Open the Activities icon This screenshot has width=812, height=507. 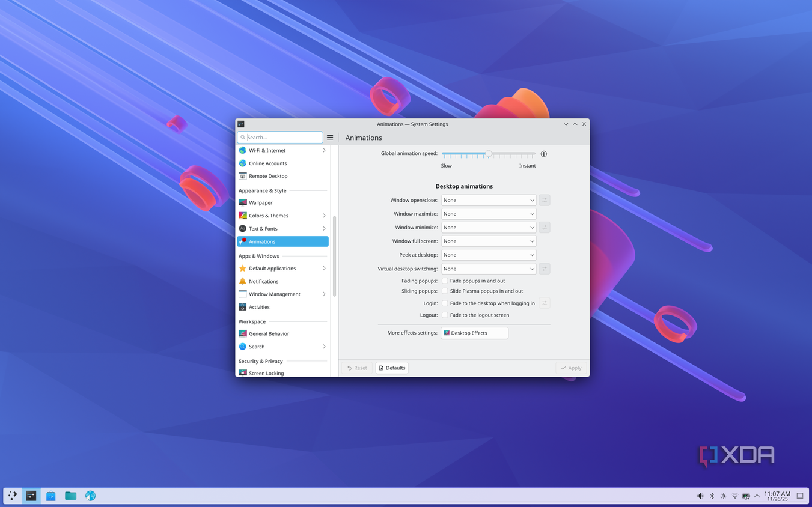tap(243, 307)
